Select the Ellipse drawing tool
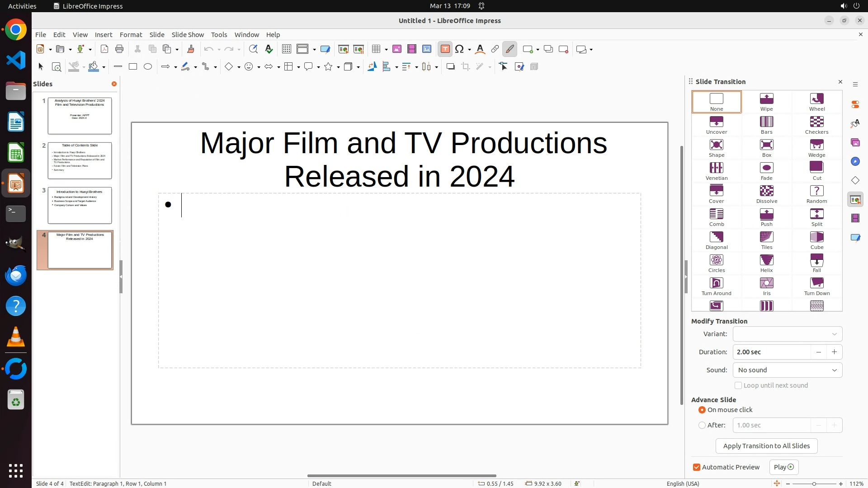This screenshot has height=488, width=868. click(x=148, y=67)
